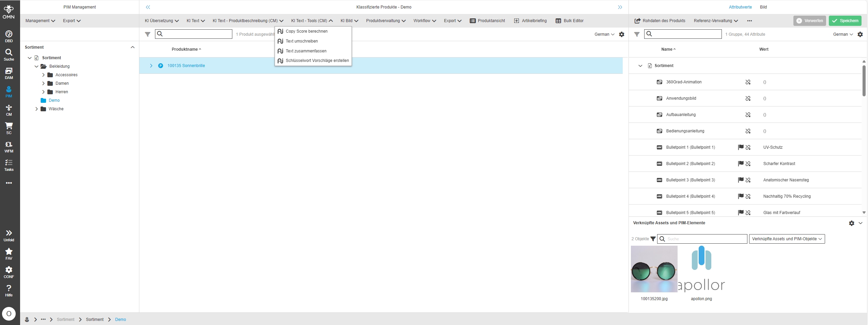Open the apollon.png thumbnail
Image resolution: width=868 pixels, height=325 pixels.
click(701, 269)
